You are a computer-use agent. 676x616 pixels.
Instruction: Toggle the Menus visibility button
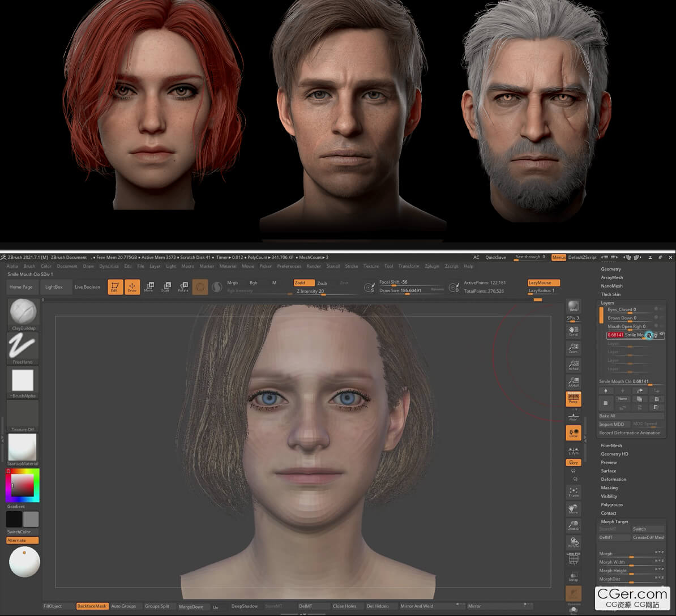(559, 258)
